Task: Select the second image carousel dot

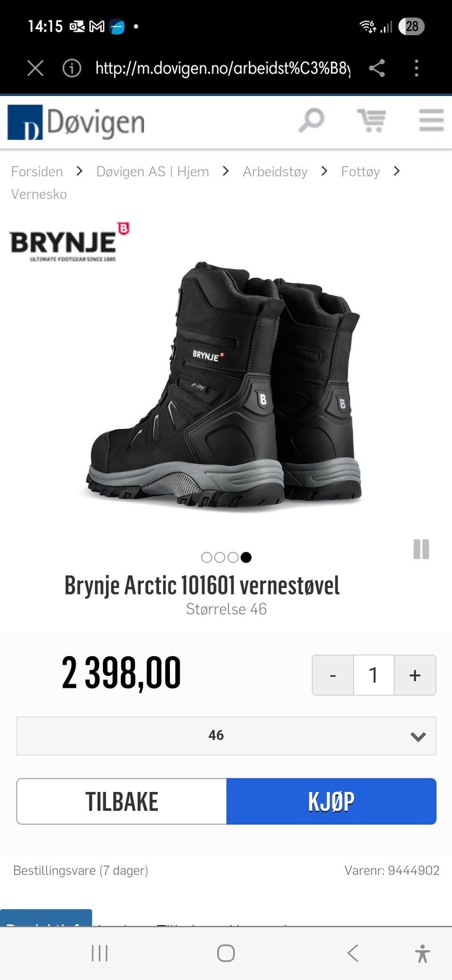Action: (x=219, y=557)
